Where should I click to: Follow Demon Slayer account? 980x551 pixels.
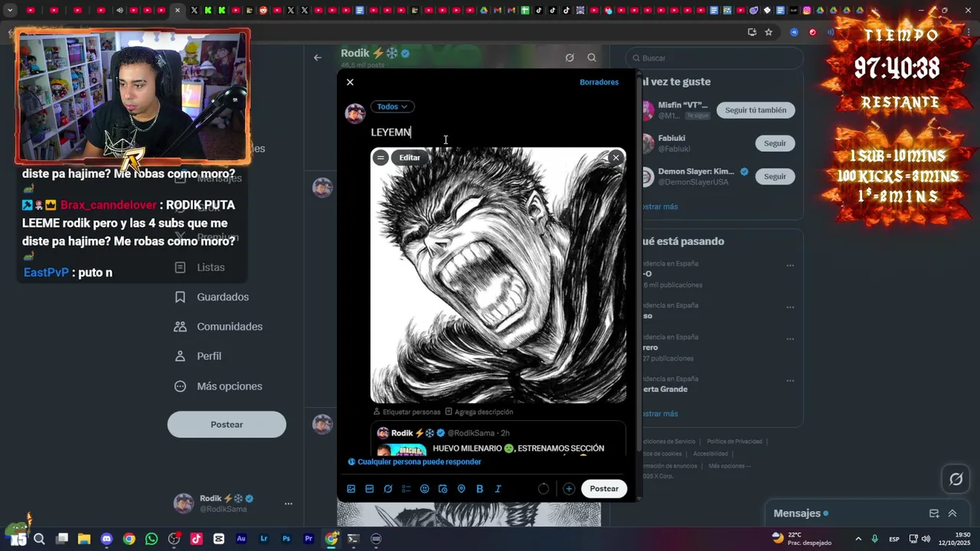tap(775, 176)
